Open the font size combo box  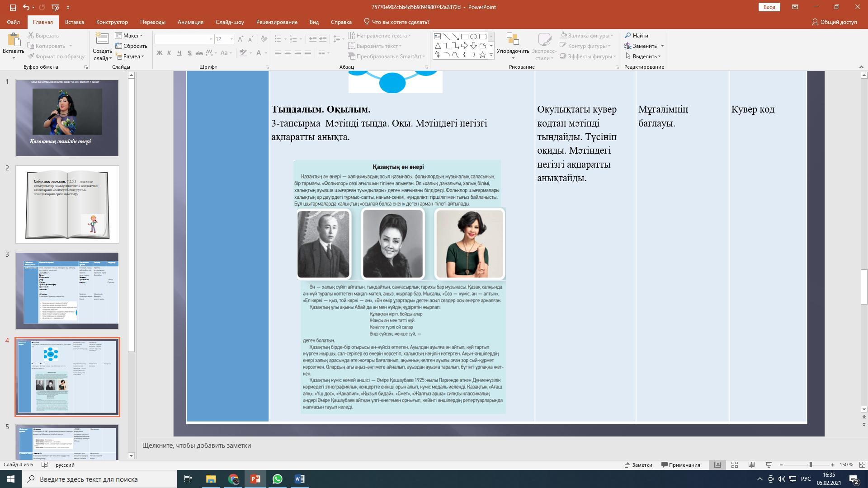(x=231, y=39)
